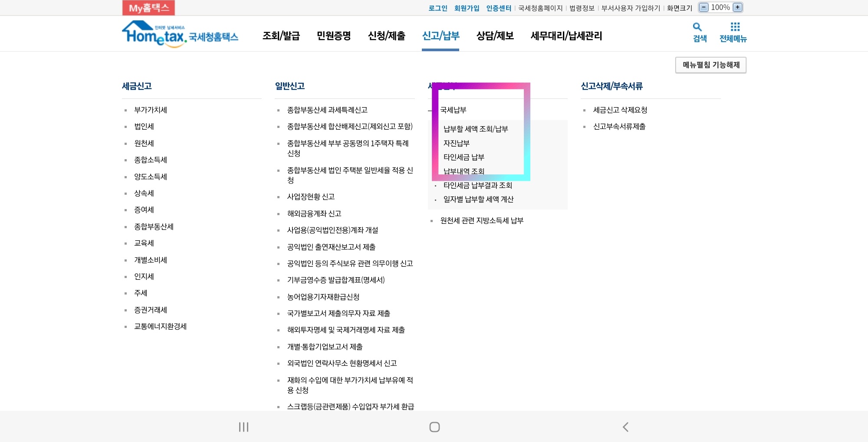This screenshot has width=868, height=442.
Task: Open the 신청/제출 menu
Action: (x=387, y=36)
